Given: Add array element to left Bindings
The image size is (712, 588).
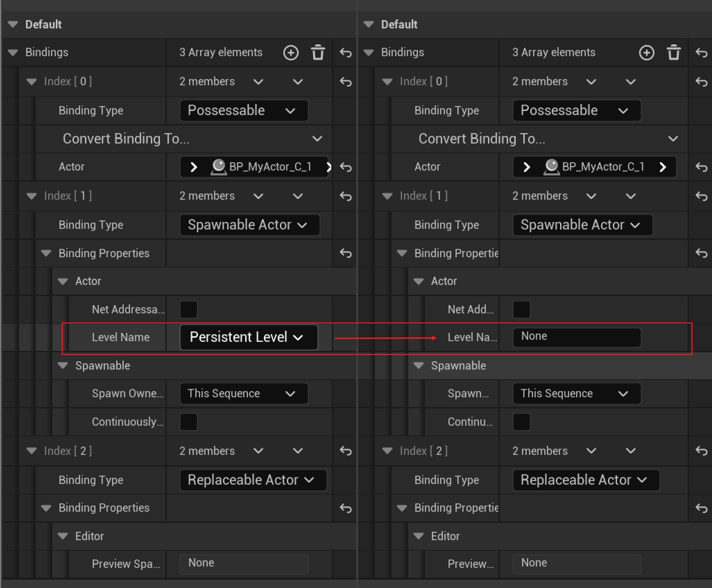Looking at the screenshot, I should point(291,53).
